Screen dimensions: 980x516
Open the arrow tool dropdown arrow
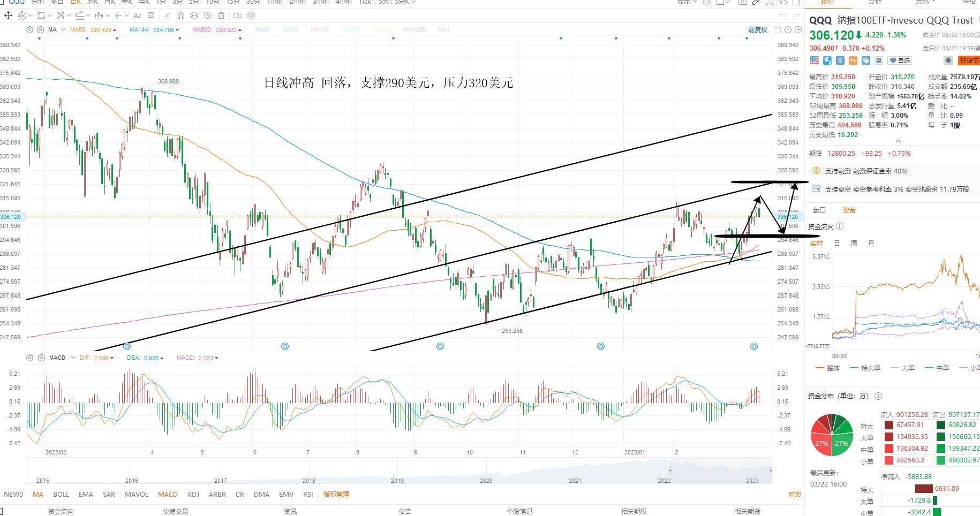(x=127, y=16)
